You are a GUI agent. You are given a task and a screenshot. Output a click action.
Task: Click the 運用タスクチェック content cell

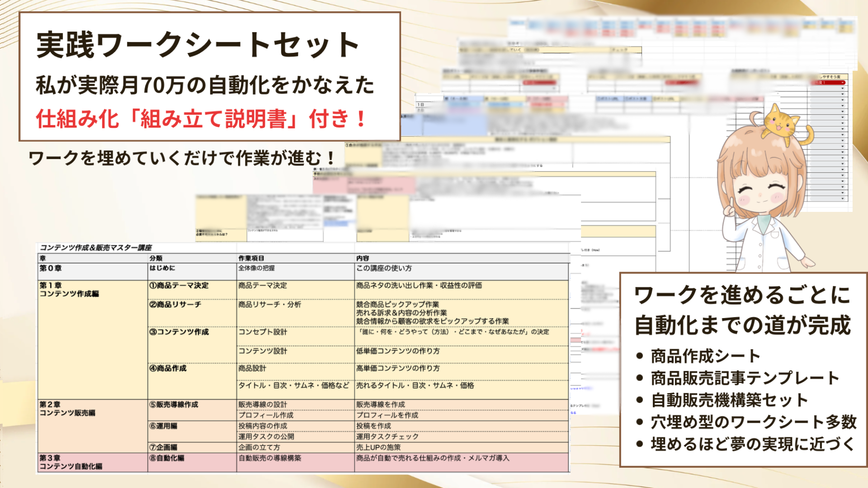[x=387, y=437]
